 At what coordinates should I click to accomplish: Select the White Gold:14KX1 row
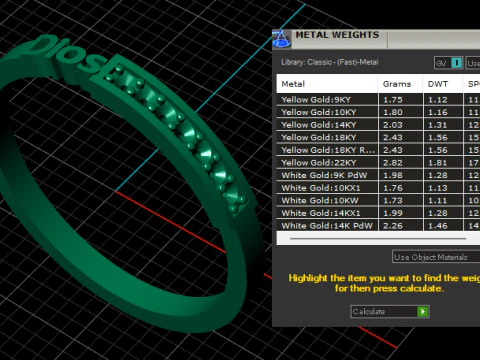378,213
